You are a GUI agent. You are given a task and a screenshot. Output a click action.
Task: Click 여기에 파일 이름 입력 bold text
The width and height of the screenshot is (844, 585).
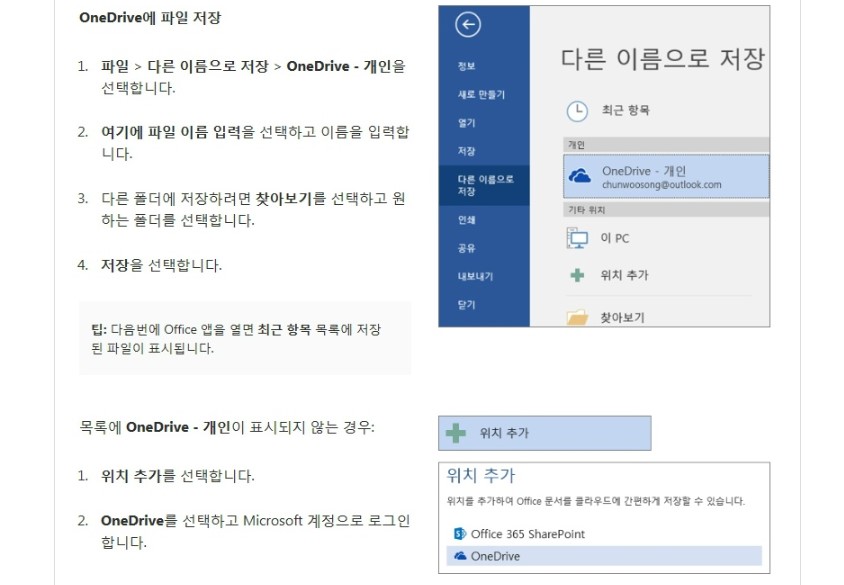click(171, 132)
